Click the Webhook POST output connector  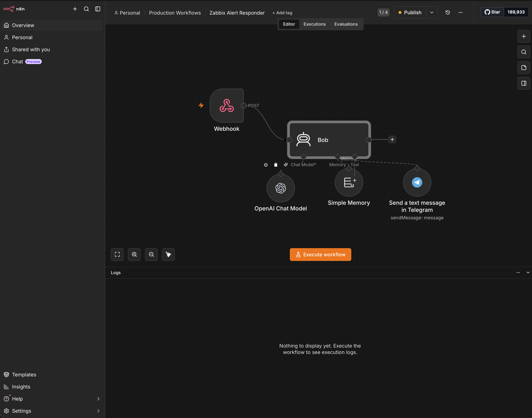[x=244, y=106]
